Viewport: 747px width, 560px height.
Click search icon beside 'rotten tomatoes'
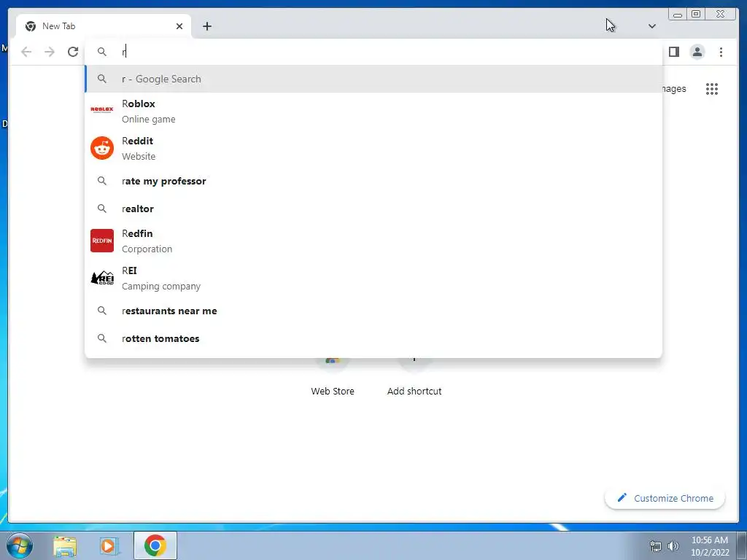tap(102, 338)
